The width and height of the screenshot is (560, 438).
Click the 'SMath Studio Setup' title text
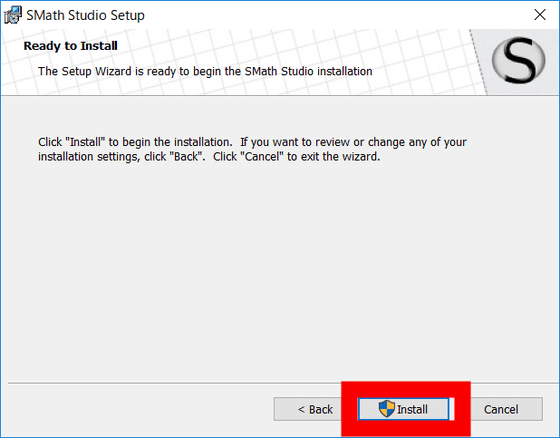[x=85, y=15]
